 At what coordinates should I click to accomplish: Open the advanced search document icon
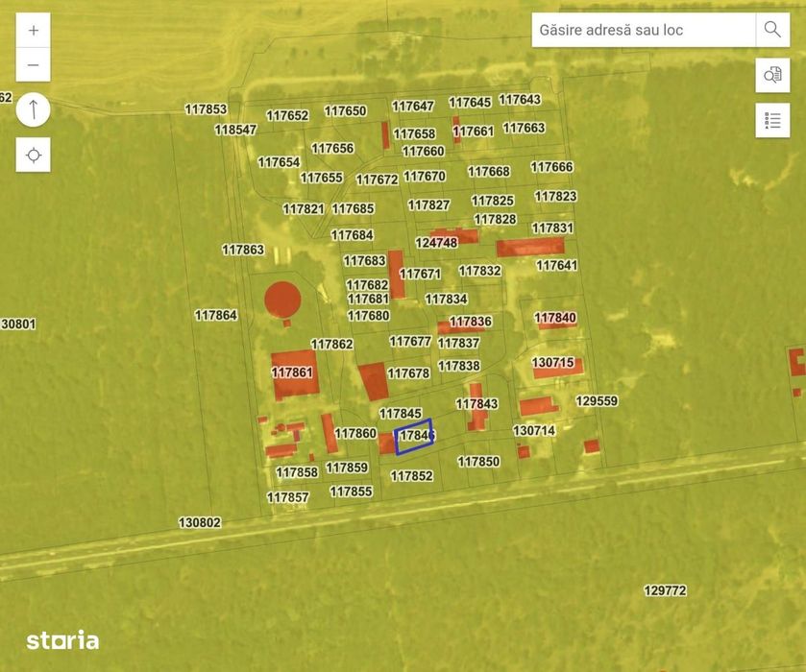772,75
